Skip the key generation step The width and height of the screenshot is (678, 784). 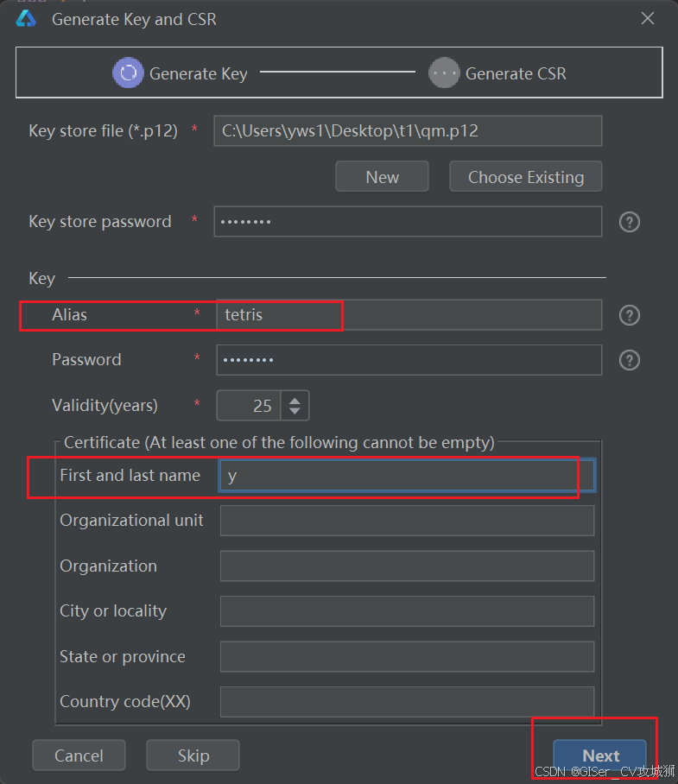[193, 755]
